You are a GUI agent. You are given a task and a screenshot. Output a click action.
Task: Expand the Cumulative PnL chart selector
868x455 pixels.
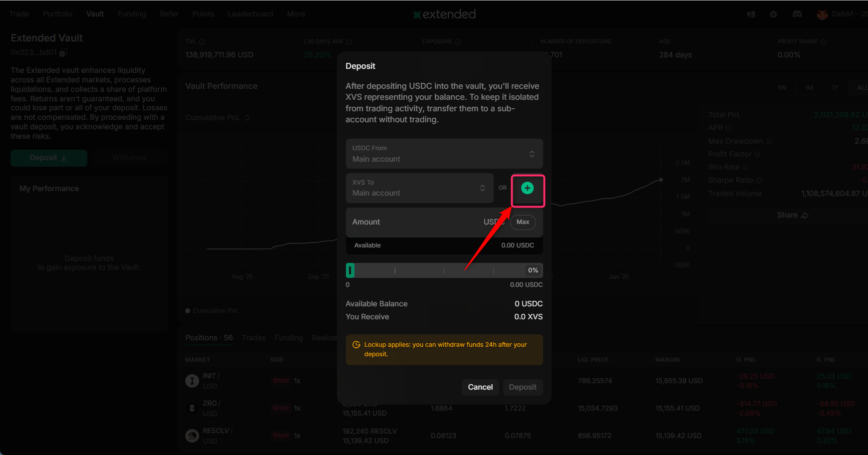[x=248, y=118]
